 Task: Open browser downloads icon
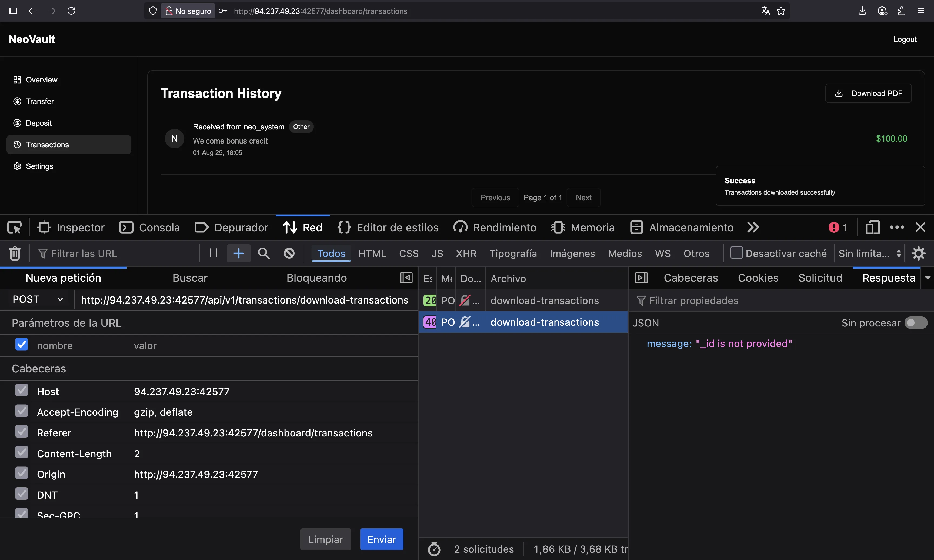click(862, 11)
